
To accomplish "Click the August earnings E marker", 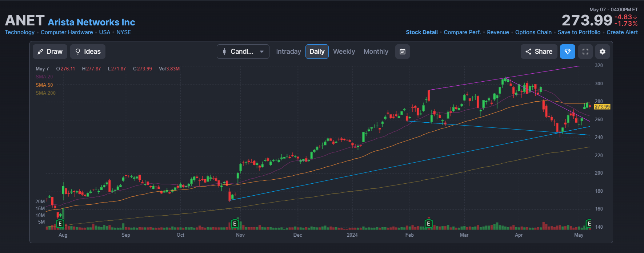I will [60, 224].
